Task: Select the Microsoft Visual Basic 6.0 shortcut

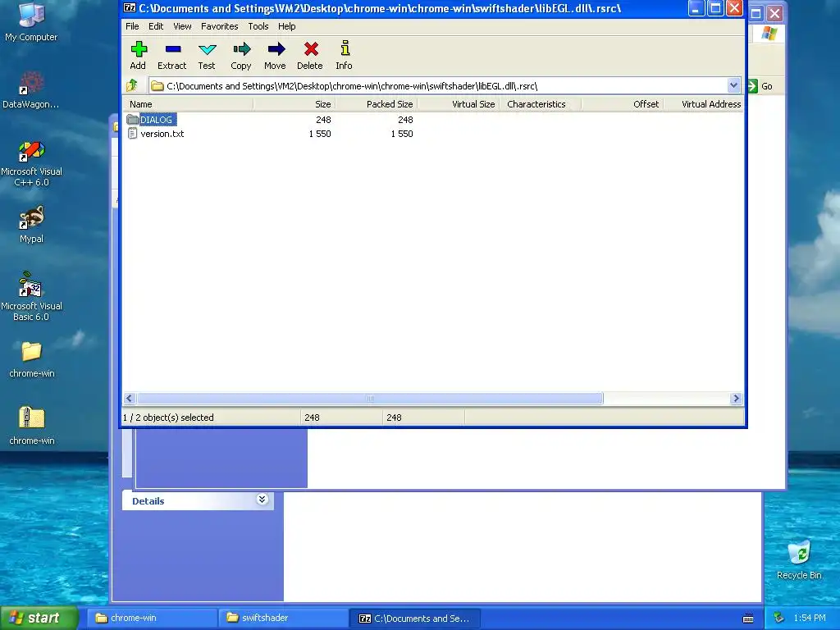Action: pyautogui.click(x=31, y=296)
